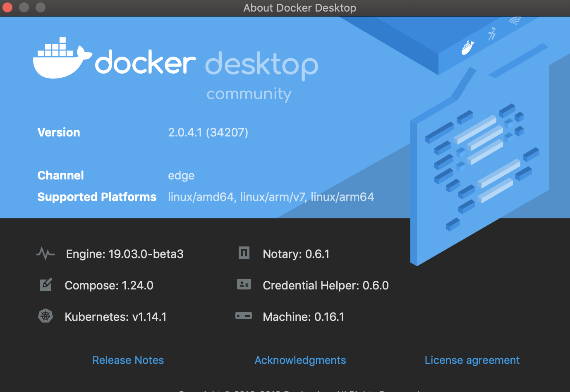The height and width of the screenshot is (392, 570).
Task: Select the Compose pencil icon
Action: tap(46, 284)
